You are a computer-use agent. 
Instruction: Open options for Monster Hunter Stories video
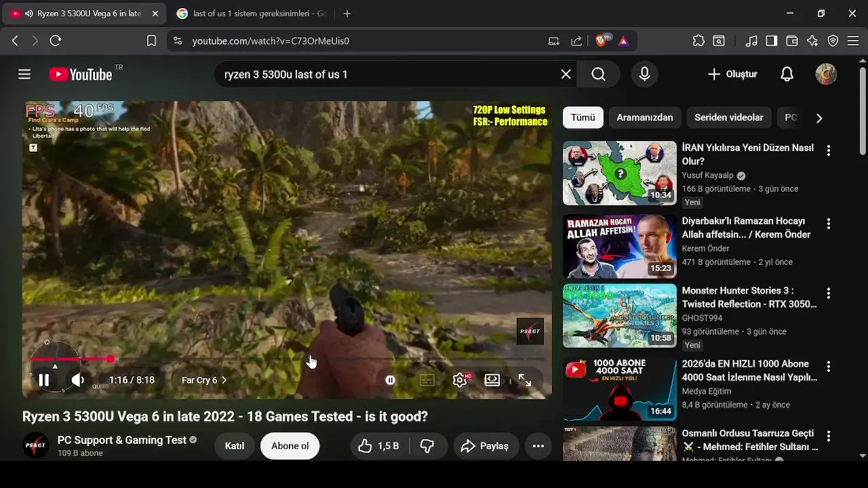pyautogui.click(x=828, y=293)
